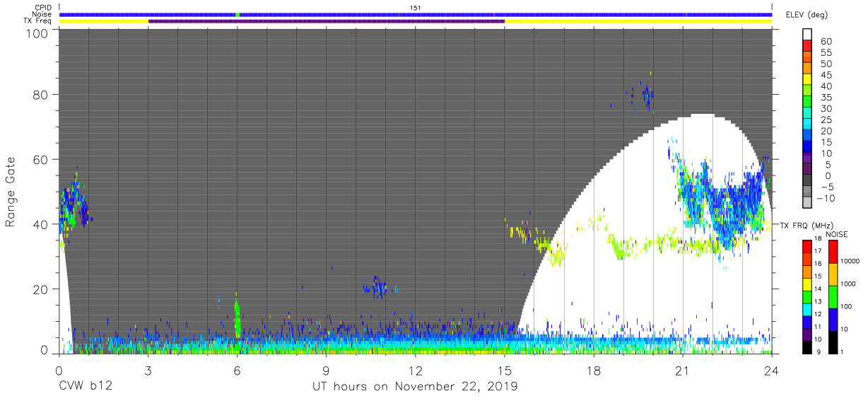Select the white top segment of the ELEV colorbar

click(807, 35)
